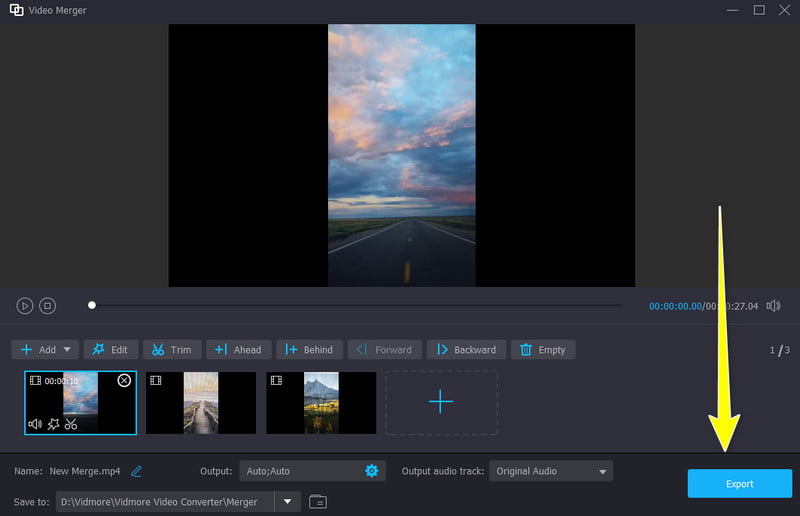Empty the clip list

[x=543, y=350]
